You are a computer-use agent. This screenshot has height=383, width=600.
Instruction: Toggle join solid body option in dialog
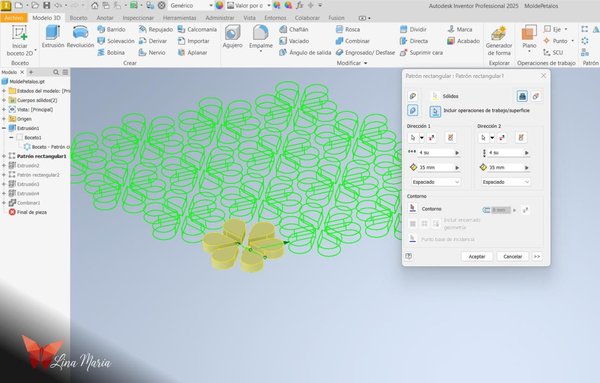pos(522,96)
